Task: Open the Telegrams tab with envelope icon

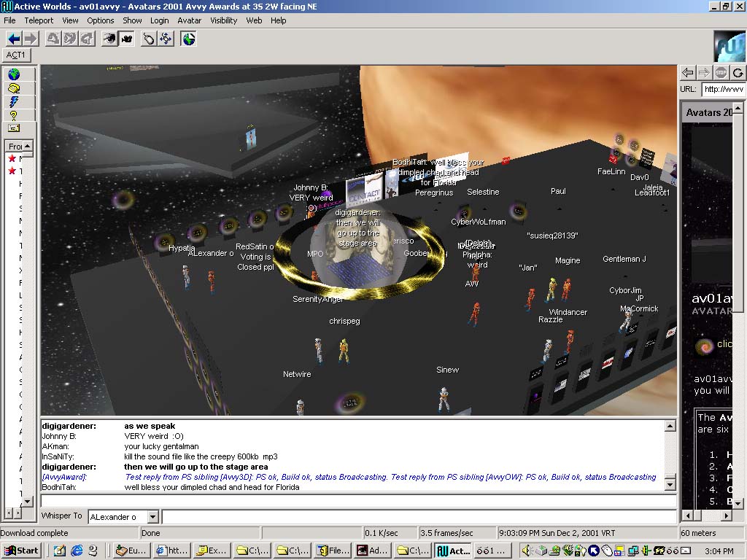Action: pos(14,128)
